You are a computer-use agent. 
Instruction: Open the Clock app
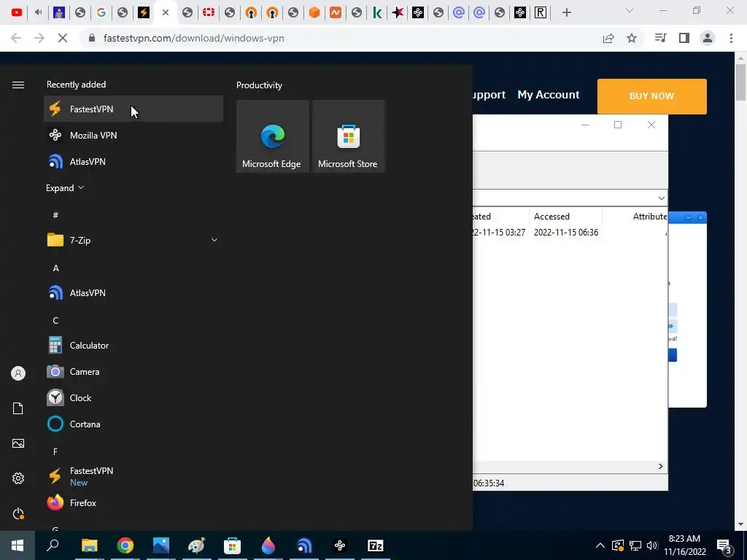[133, 397]
